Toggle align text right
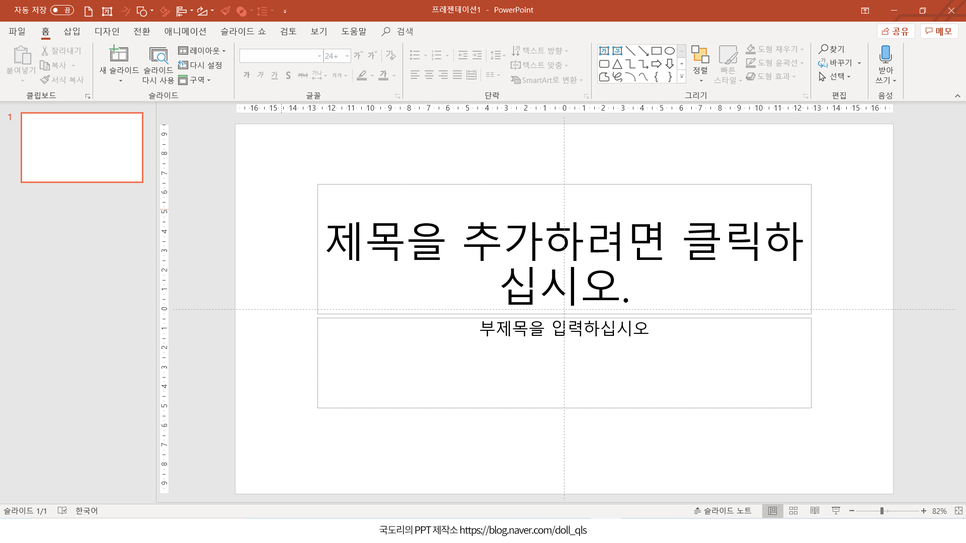This screenshot has width=966, height=543. coord(443,75)
